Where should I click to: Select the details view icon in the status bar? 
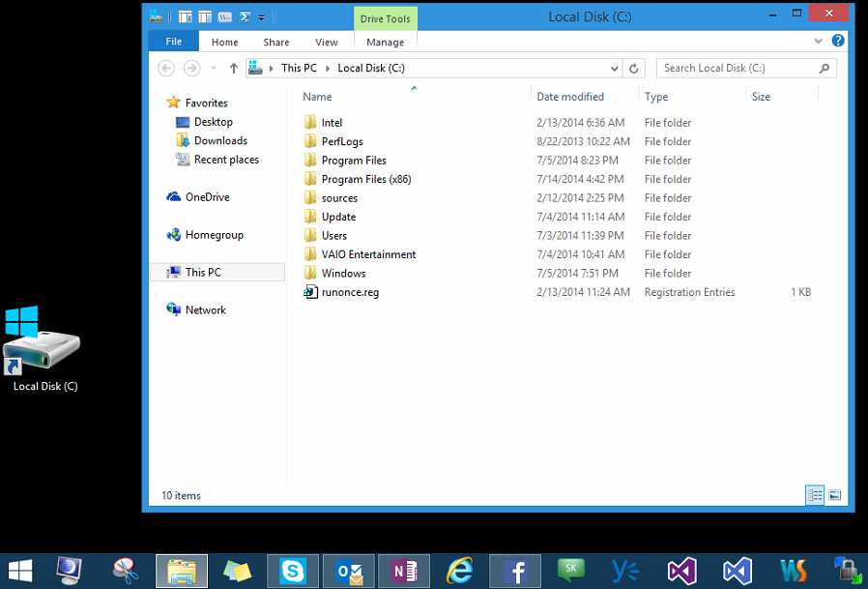[815, 494]
